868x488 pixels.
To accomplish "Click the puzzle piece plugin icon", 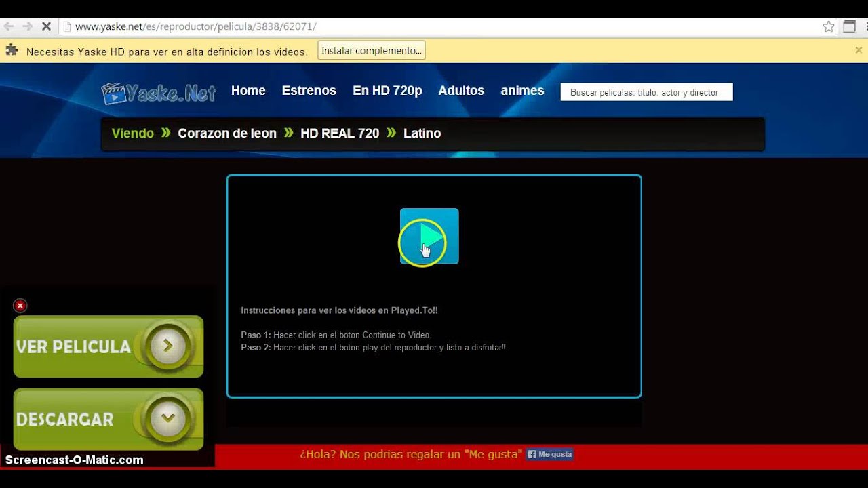I will coord(12,50).
